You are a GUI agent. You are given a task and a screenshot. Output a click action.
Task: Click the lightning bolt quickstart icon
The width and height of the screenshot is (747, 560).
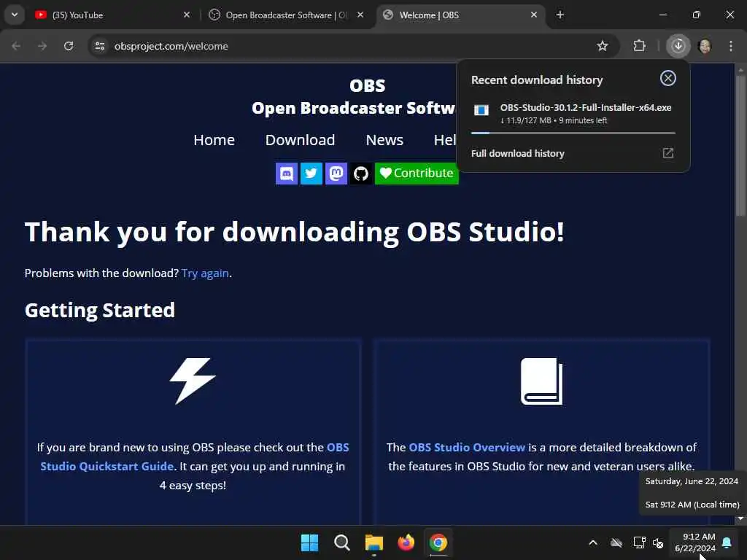coord(193,381)
